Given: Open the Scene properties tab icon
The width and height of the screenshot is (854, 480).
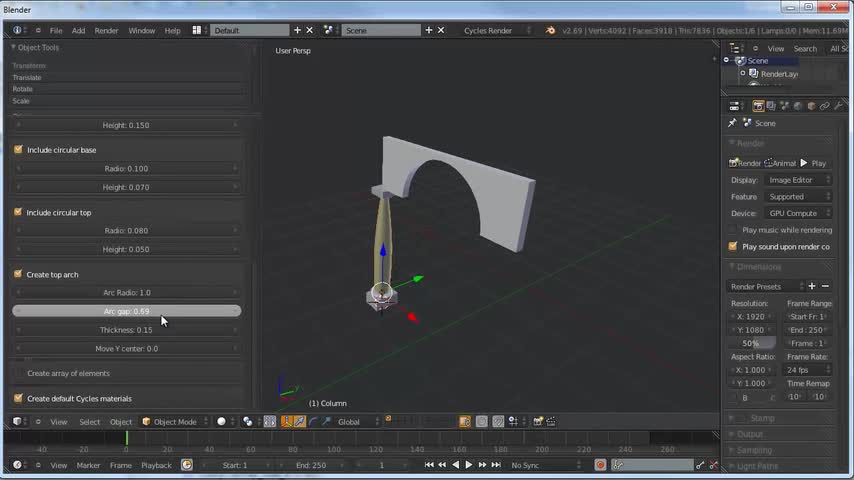Looking at the screenshot, I should tap(785, 106).
